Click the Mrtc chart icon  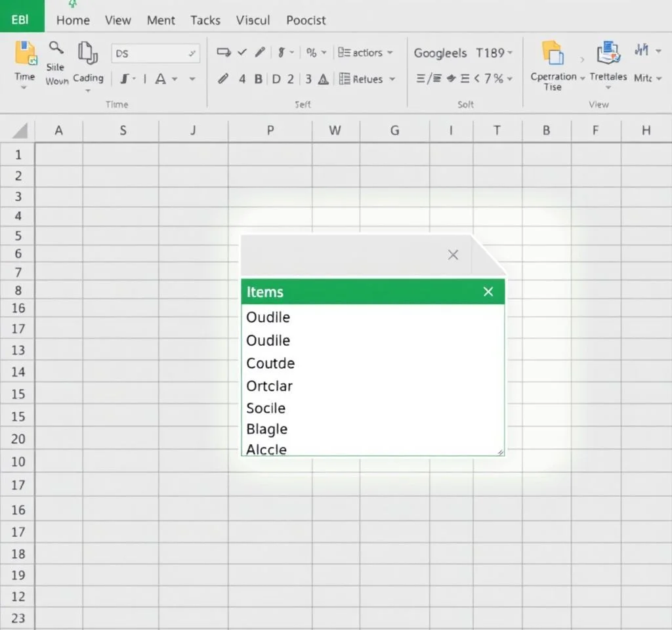click(642, 51)
